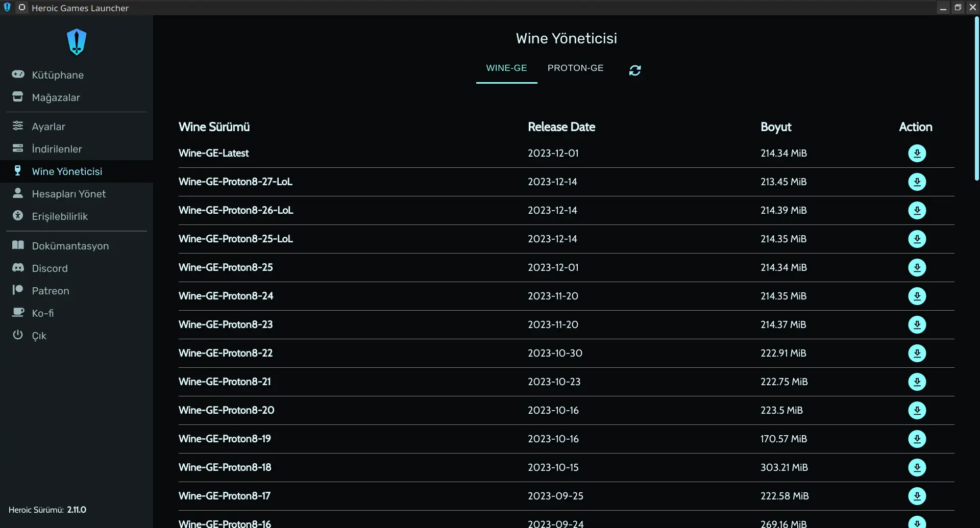This screenshot has height=528, width=980.
Task: Click the Wine Yöneticisi glass icon
Action: (18, 170)
